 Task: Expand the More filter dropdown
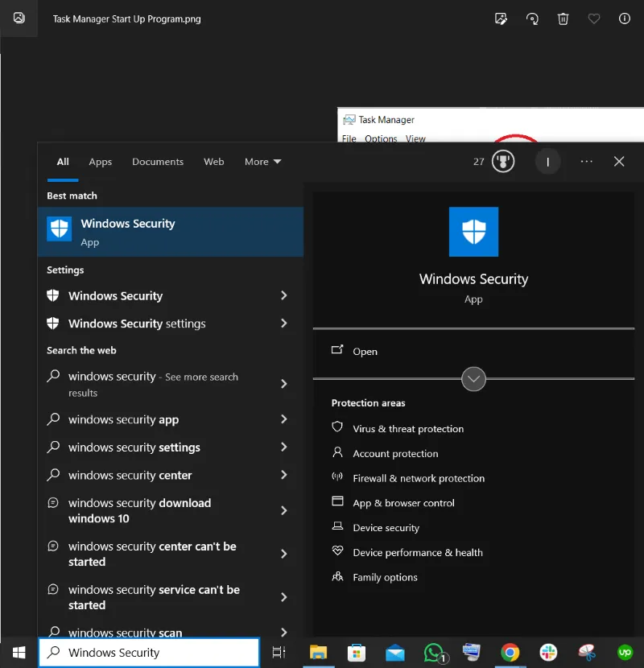pos(262,162)
